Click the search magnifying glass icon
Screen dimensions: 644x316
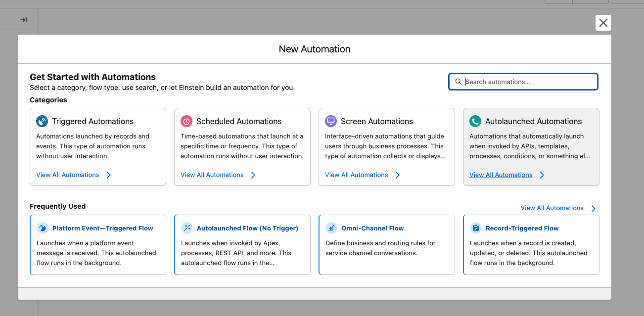(x=459, y=81)
